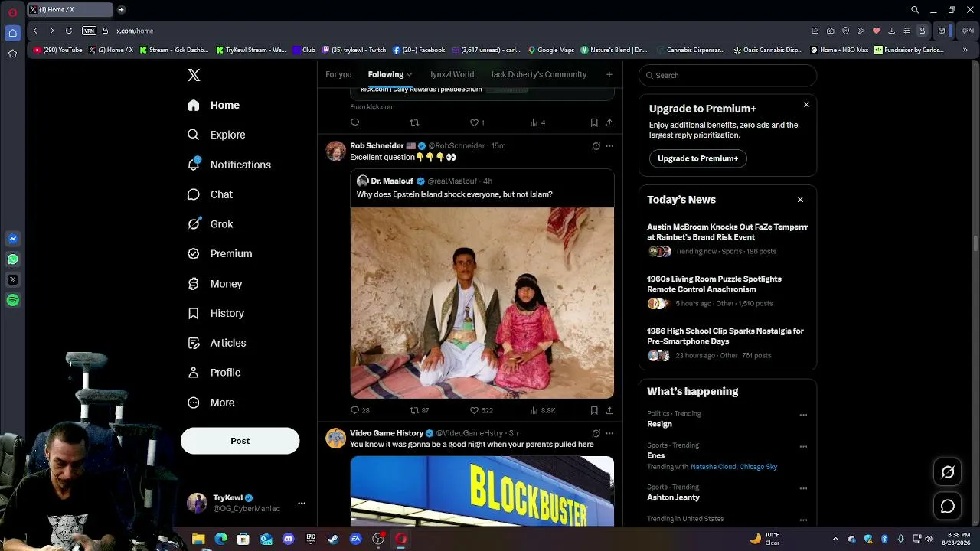980x551 pixels.
Task: Click the X Search field
Action: tap(727, 75)
